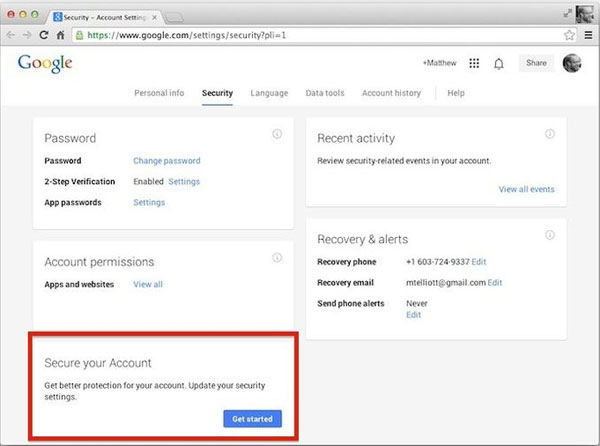Click the browser forward arrow
The image size is (600, 446).
coord(27,35)
